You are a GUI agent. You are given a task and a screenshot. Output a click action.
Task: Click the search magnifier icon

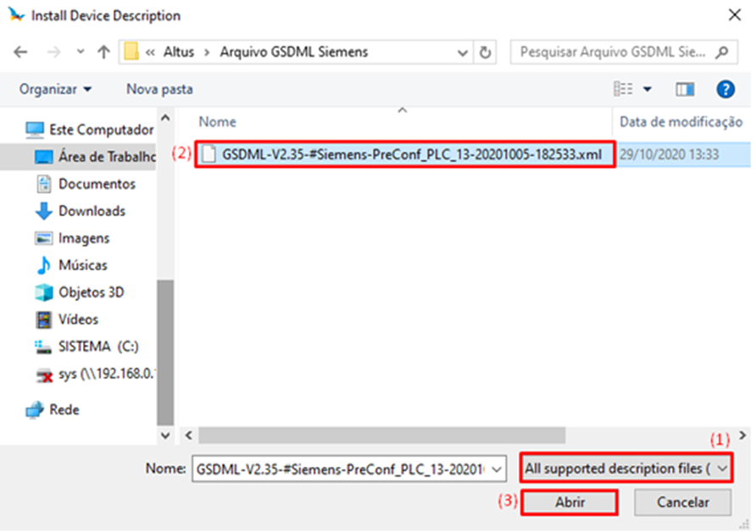(721, 52)
